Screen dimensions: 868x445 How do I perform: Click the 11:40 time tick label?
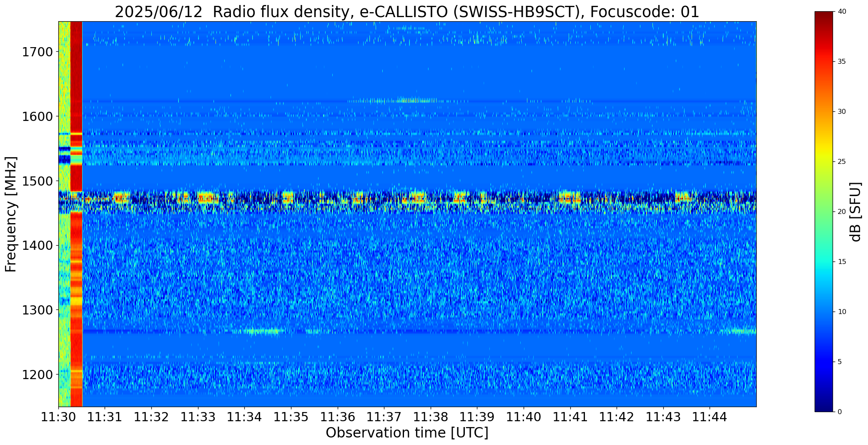pyautogui.click(x=524, y=417)
